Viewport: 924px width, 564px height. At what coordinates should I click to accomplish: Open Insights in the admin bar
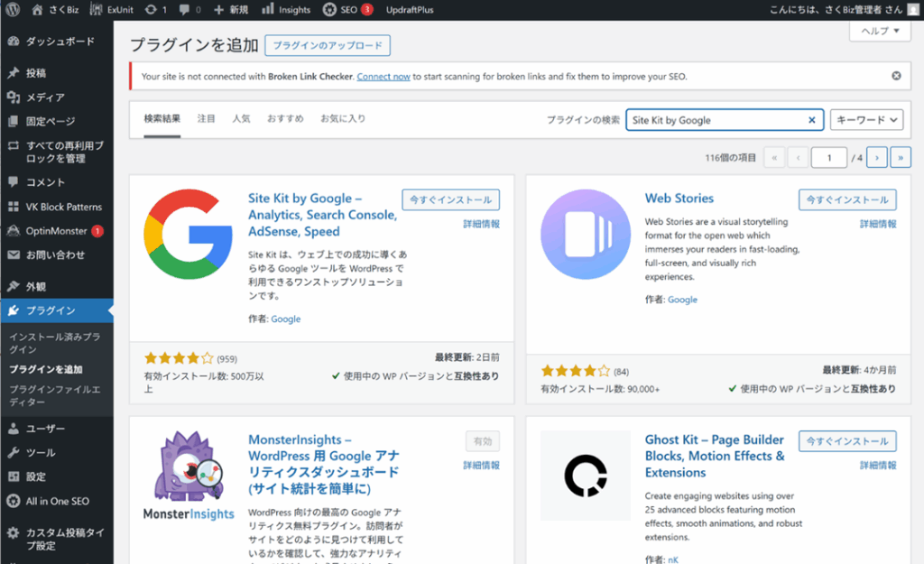coord(286,9)
